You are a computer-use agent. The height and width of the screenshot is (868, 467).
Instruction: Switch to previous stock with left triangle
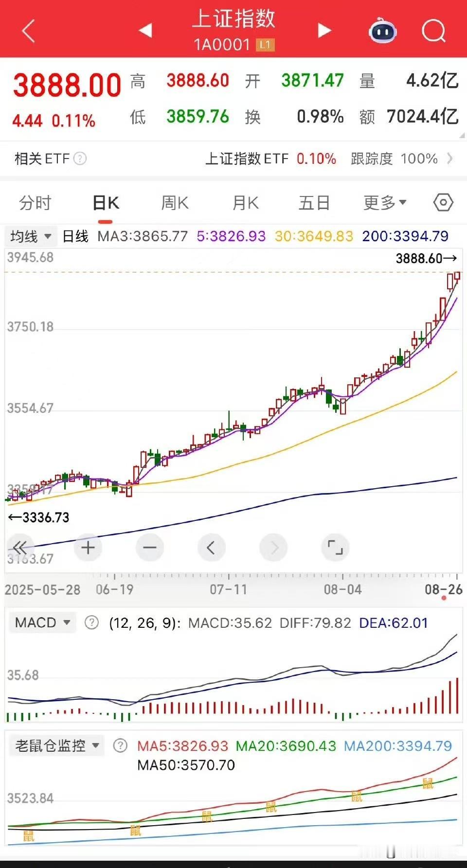(145, 31)
